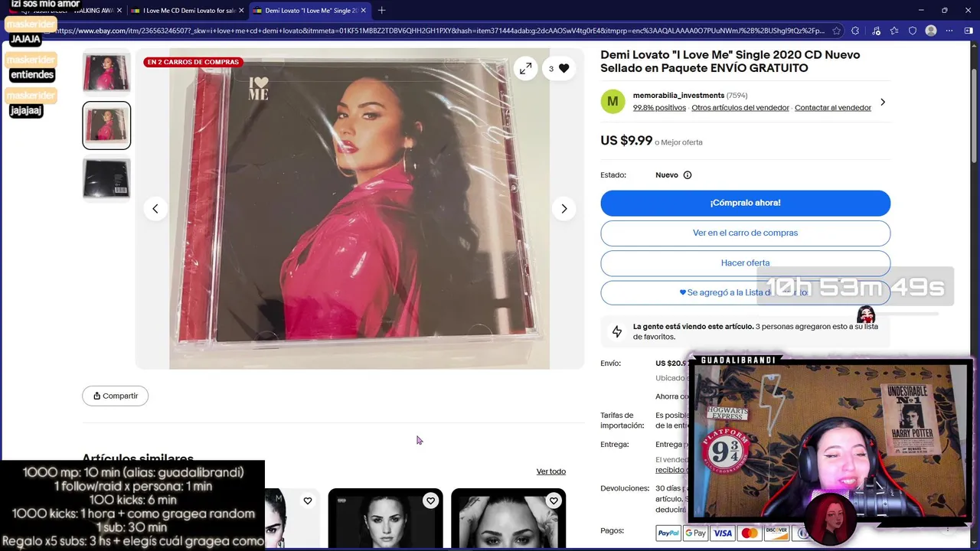Expand seller details chevron arrow
Viewport: 980px width, 551px height.
click(882, 102)
